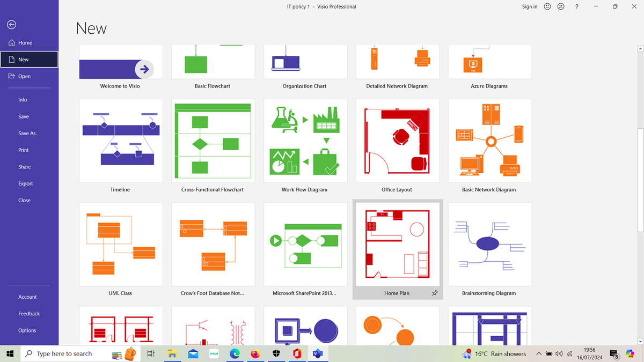
Task: Open Help via the question mark icon
Action: pos(576,6)
